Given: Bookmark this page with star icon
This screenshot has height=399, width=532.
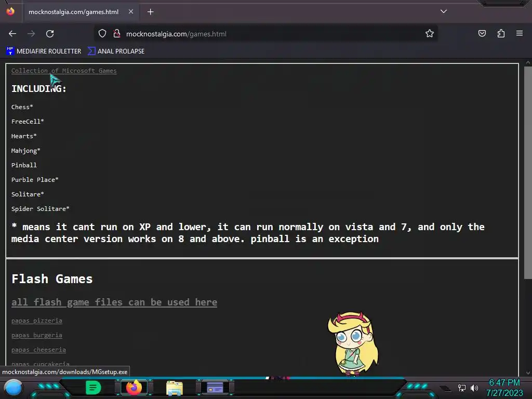Looking at the screenshot, I should pos(430,34).
